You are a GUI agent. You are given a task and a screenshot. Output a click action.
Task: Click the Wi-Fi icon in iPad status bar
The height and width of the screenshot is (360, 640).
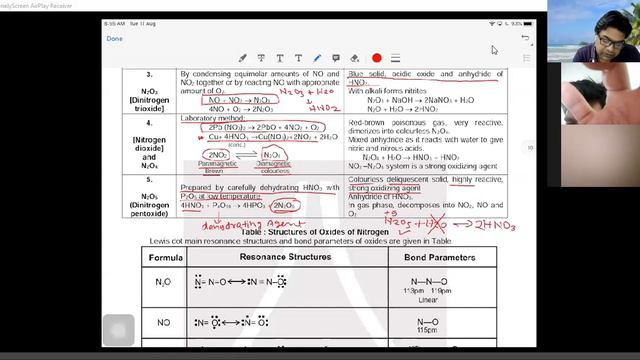492,24
